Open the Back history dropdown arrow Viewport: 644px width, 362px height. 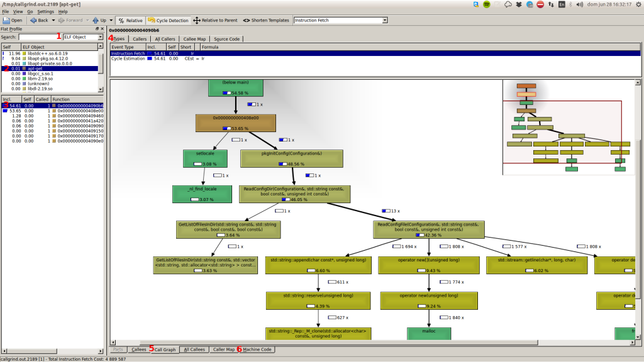[53, 20]
